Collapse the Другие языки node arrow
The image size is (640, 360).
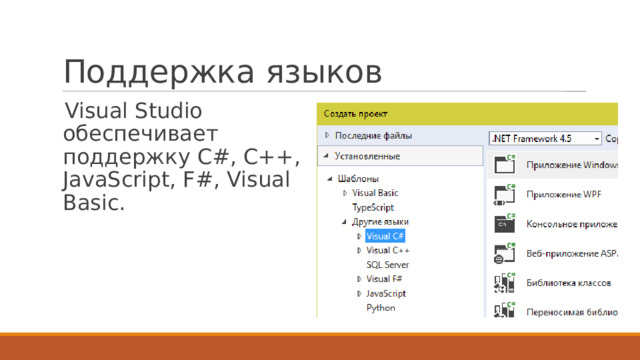tap(344, 222)
